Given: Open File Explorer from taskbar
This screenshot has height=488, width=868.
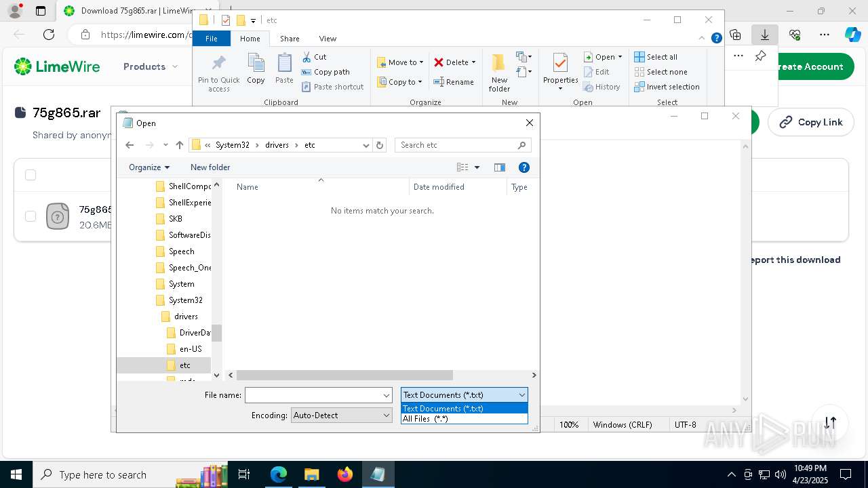Looking at the screenshot, I should 311,474.
